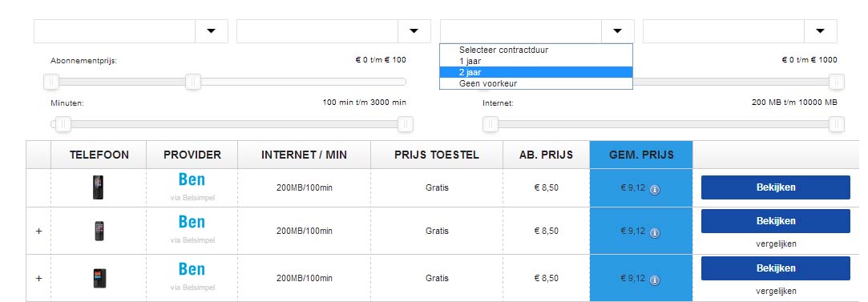Click the info icon in third Gem. Prijs row
This screenshot has height=302, width=868.
point(655,280)
